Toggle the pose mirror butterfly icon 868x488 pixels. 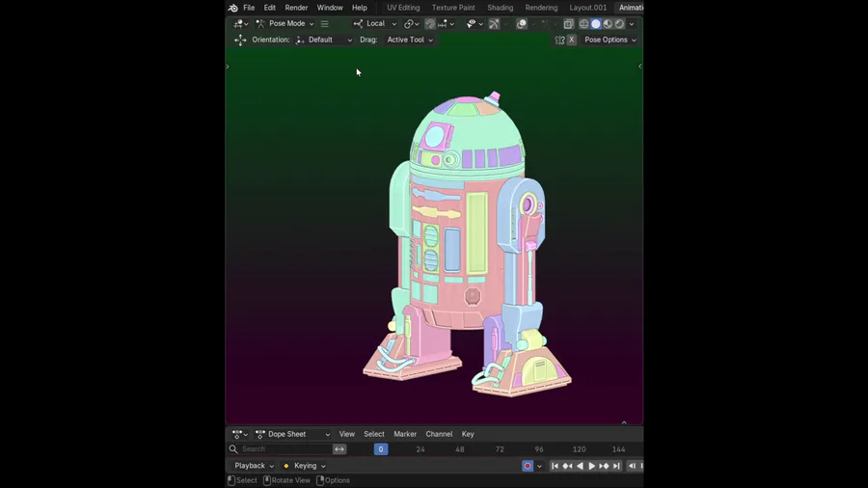(559, 40)
